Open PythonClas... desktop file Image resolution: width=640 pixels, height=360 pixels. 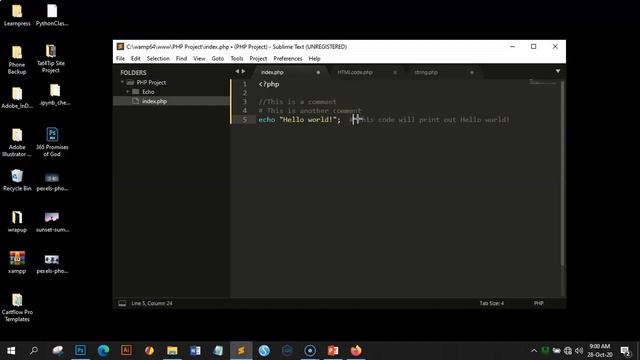(x=52, y=16)
